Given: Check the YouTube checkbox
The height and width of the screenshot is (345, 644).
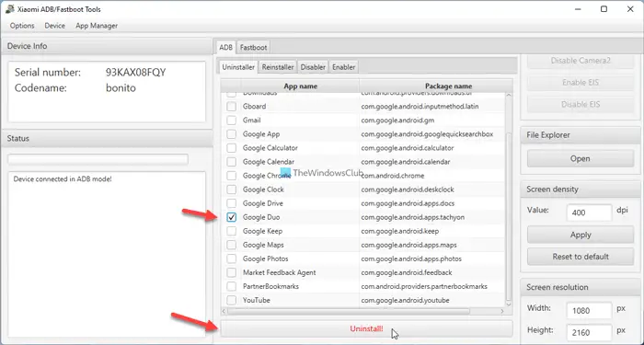Looking at the screenshot, I should point(232,300).
